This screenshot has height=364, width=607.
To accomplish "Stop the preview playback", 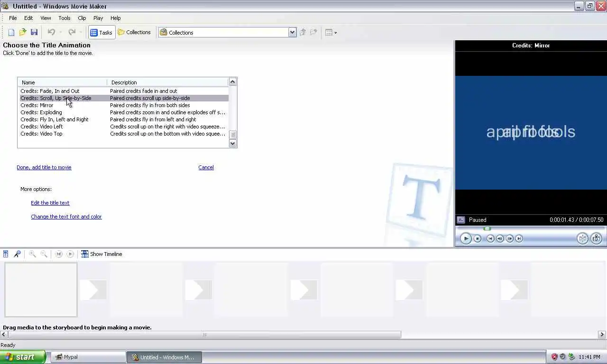I will pyautogui.click(x=478, y=239).
